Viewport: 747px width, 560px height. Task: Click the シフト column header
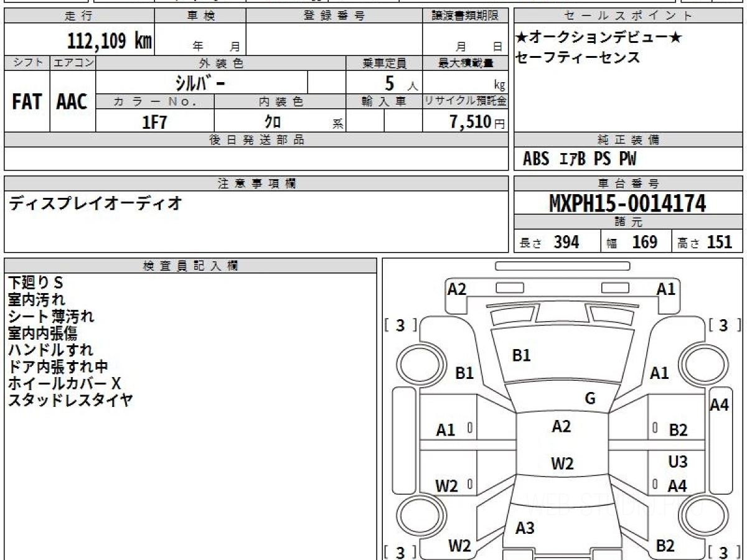coord(27,63)
